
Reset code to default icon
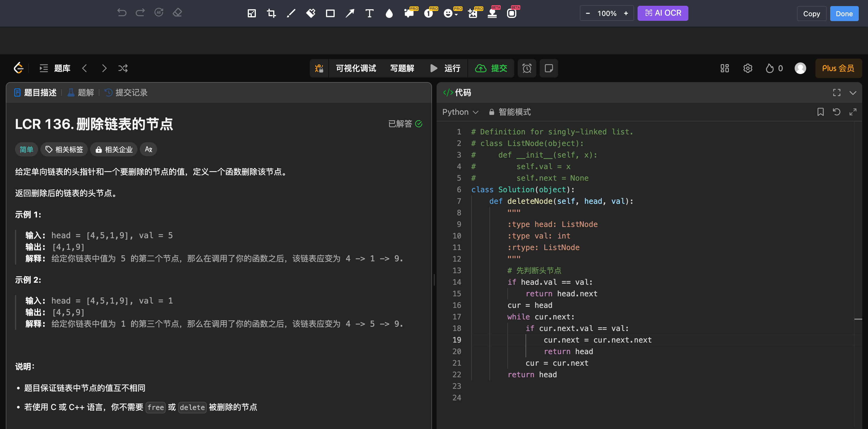coord(836,112)
